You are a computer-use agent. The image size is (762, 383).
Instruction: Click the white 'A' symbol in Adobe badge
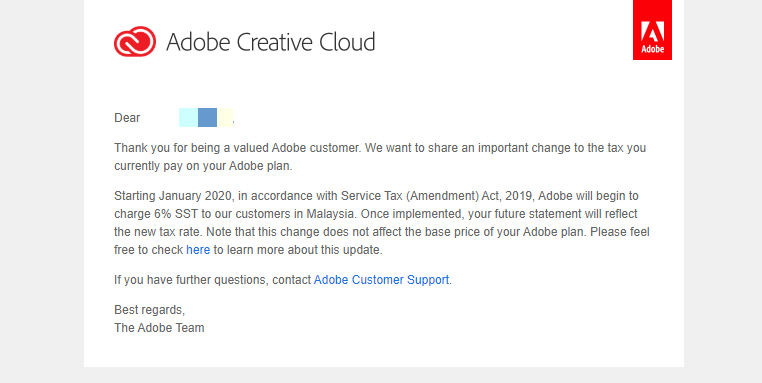click(x=652, y=31)
